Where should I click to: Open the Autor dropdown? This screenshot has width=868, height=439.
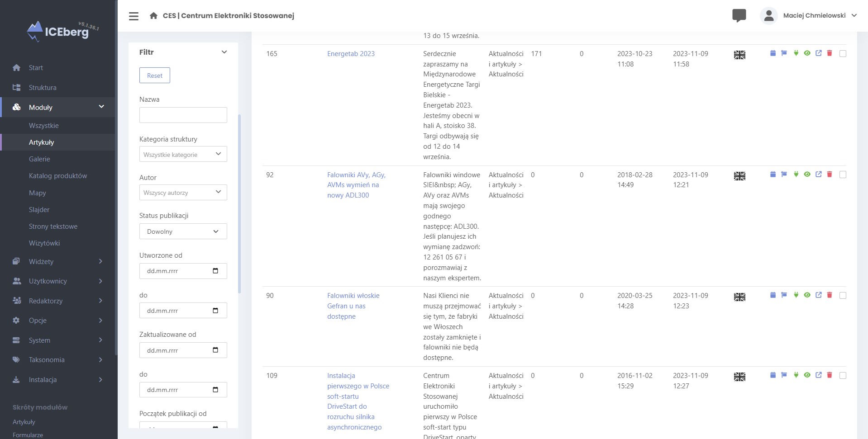(183, 192)
